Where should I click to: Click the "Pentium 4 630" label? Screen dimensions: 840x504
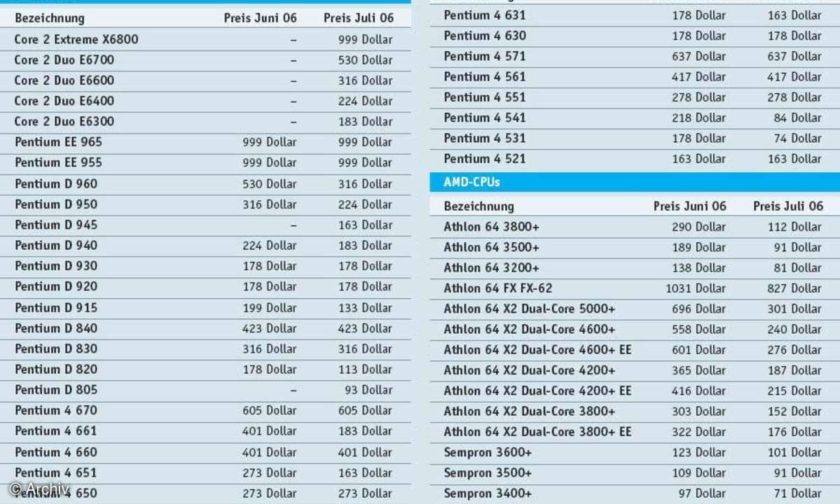485,35
